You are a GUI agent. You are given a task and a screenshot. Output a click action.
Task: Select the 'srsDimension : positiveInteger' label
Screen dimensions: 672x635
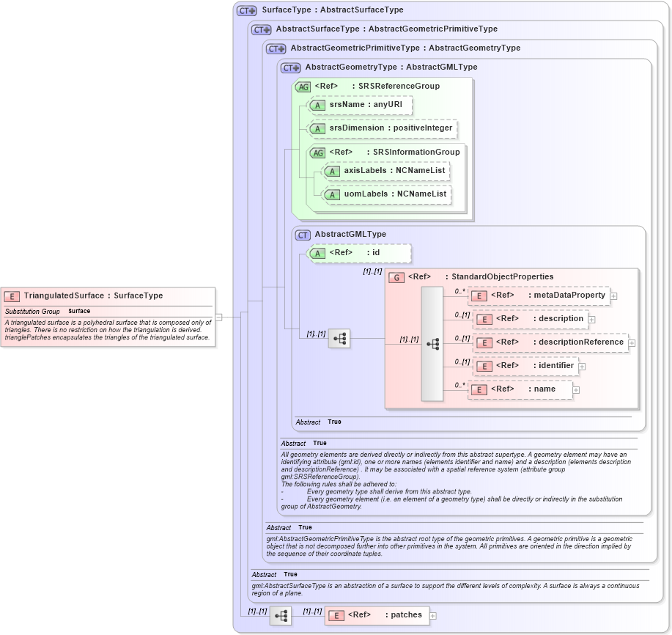pos(391,128)
